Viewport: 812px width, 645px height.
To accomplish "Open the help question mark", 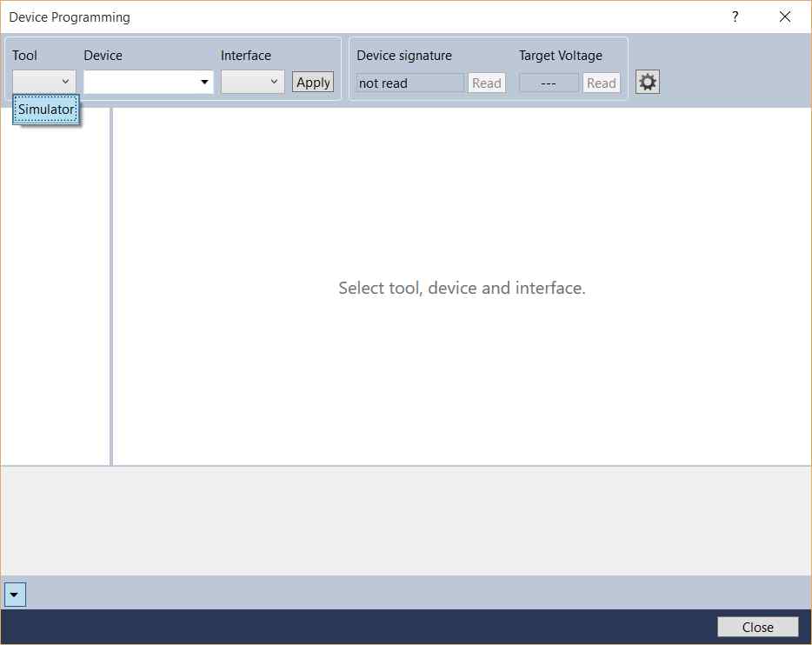I will pyautogui.click(x=735, y=17).
